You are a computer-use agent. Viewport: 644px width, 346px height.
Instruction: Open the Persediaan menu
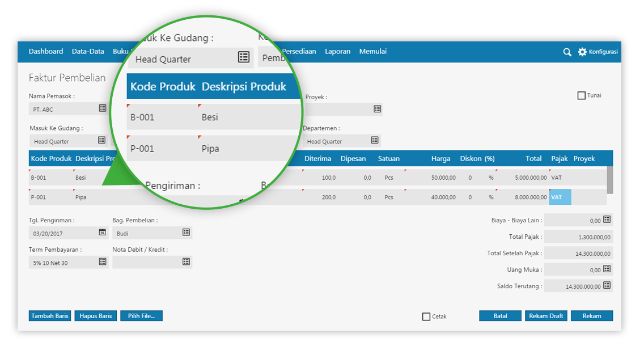pos(300,52)
